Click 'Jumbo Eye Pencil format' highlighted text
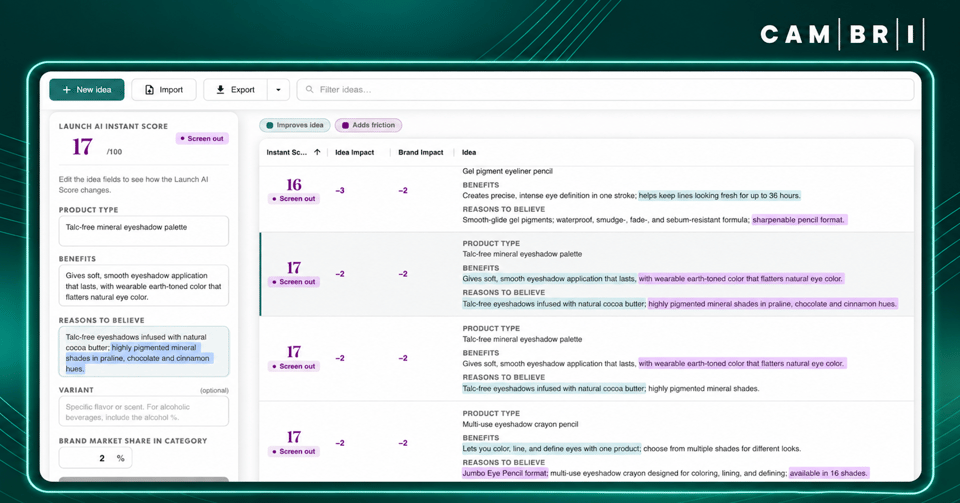The width and height of the screenshot is (960, 503). pos(505,473)
